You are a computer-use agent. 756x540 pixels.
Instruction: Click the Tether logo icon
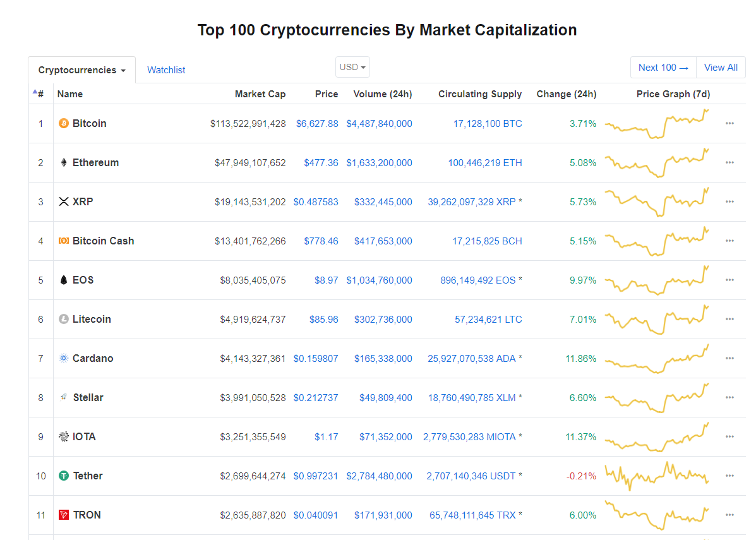coord(63,476)
